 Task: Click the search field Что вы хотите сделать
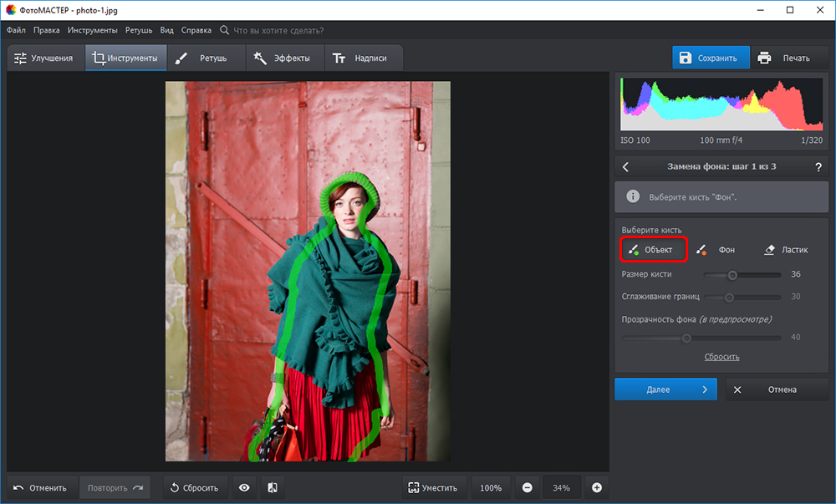[x=278, y=30]
